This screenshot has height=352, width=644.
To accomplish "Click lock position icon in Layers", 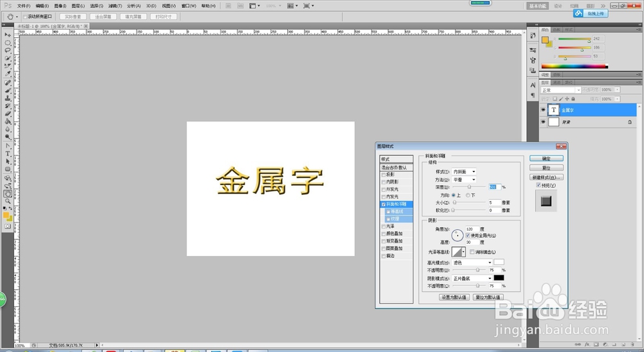I will click(x=567, y=99).
